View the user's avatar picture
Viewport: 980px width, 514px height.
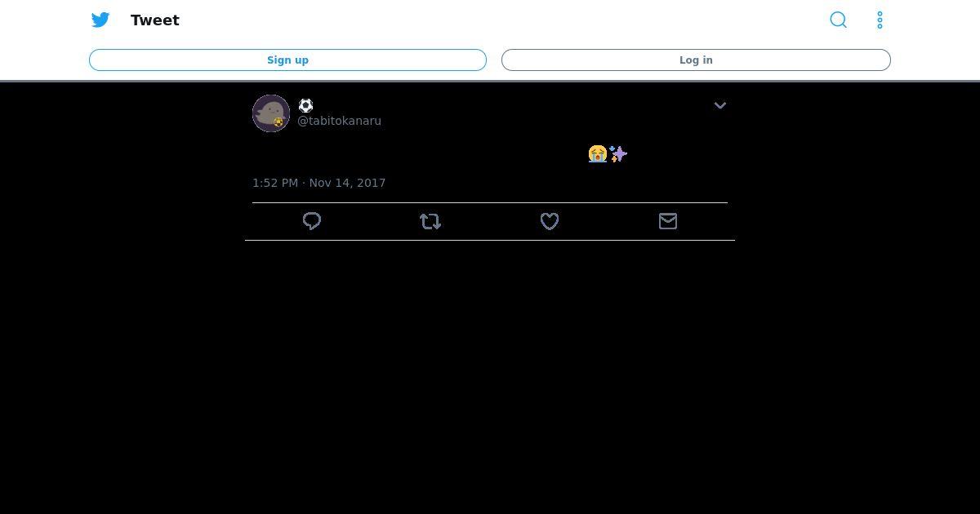(x=271, y=113)
